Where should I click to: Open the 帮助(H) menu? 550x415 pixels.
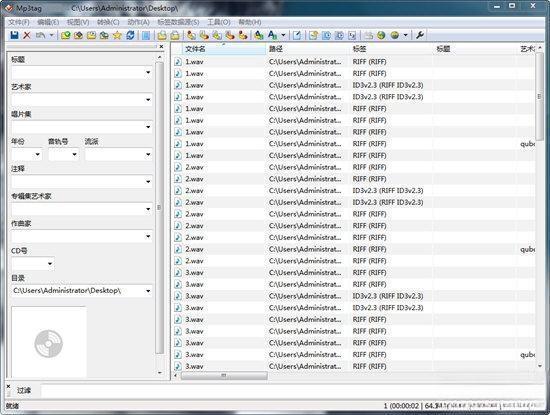click(x=250, y=22)
